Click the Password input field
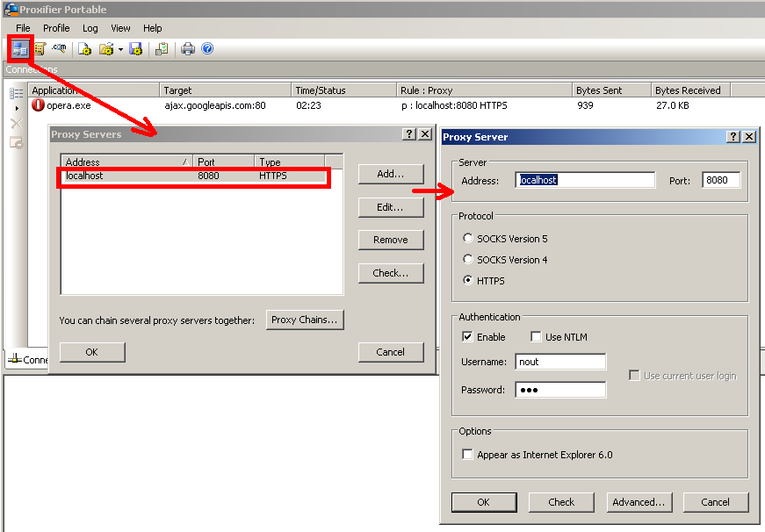The height and width of the screenshot is (532, 765). pyautogui.click(x=560, y=390)
